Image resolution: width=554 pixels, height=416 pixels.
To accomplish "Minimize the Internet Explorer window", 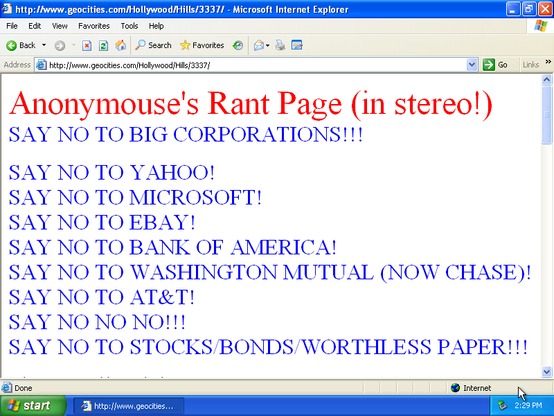I will [513, 9].
